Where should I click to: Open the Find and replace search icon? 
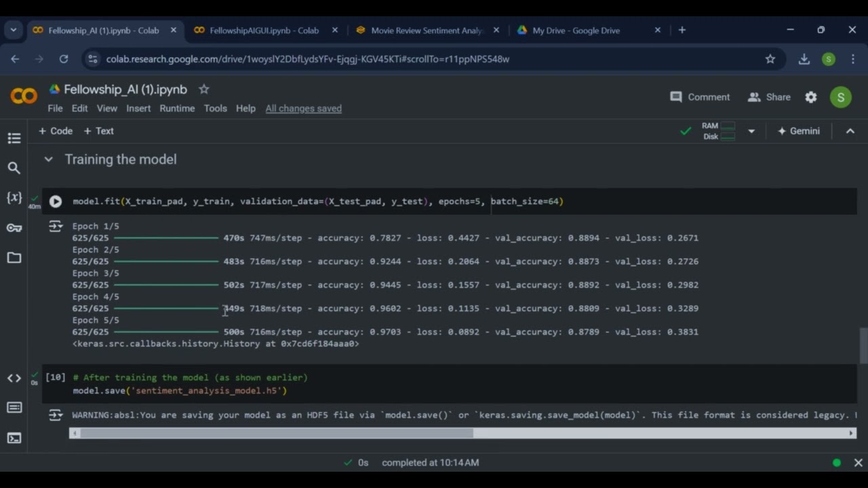coord(14,167)
